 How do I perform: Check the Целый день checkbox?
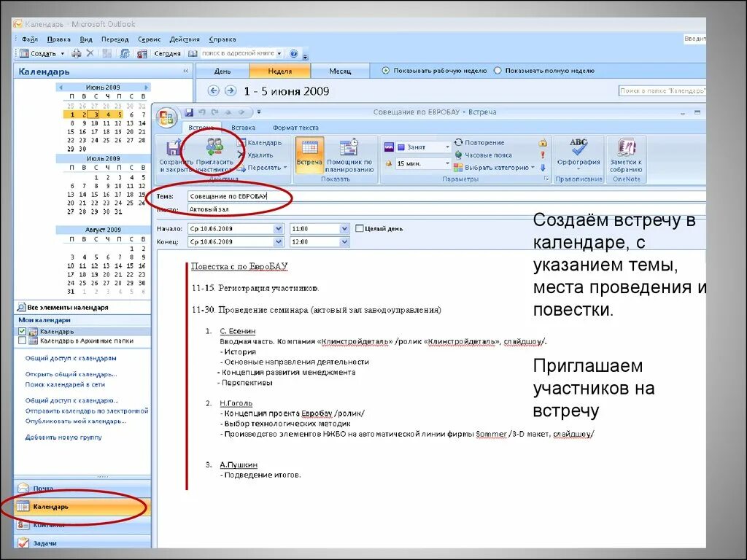click(360, 228)
